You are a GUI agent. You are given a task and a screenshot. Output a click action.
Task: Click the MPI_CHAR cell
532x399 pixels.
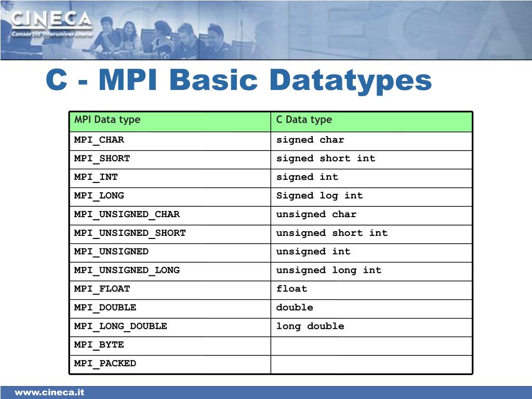tap(170, 141)
